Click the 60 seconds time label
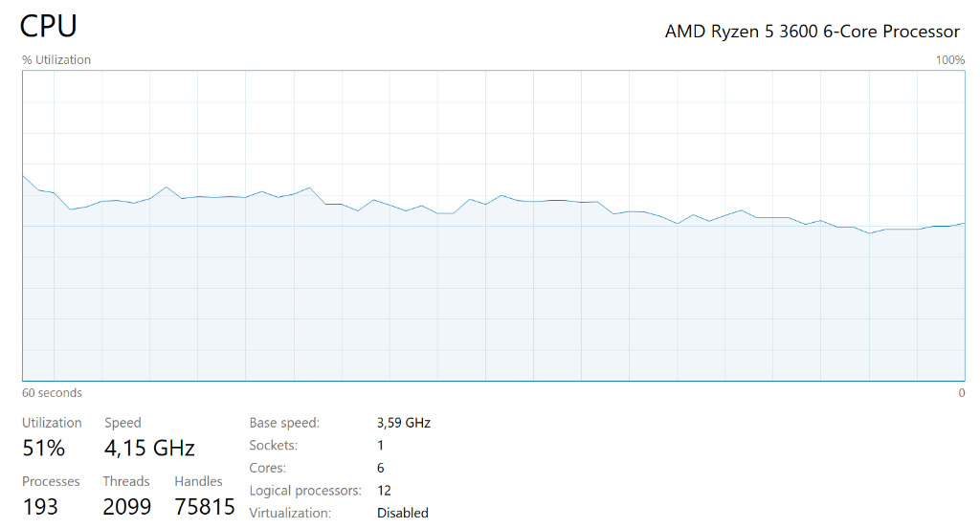The height and width of the screenshot is (528, 980). [x=52, y=393]
